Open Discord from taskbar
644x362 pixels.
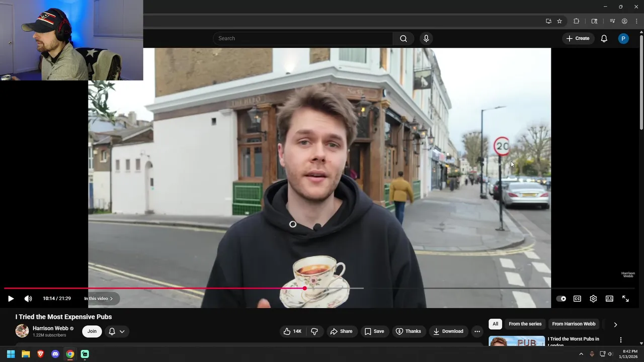point(55,354)
